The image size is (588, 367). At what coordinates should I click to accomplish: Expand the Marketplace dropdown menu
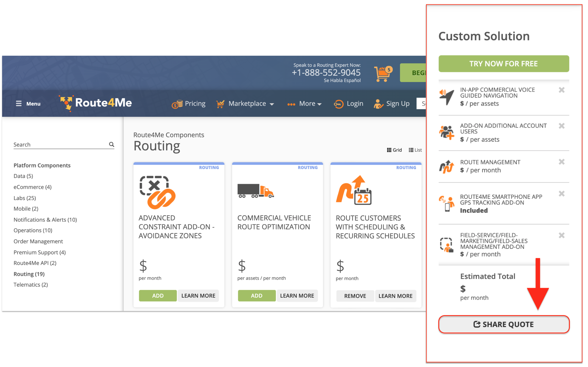[246, 103]
